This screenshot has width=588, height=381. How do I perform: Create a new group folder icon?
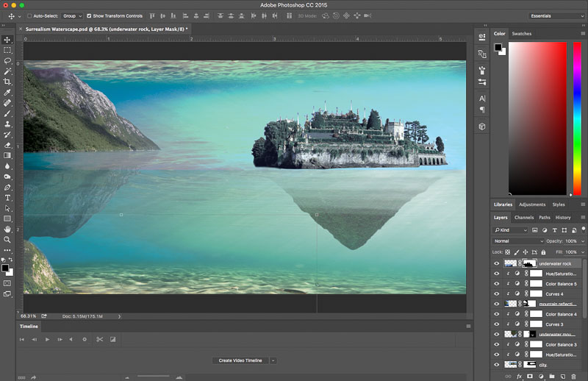pyautogui.click(x=552, y=376)
